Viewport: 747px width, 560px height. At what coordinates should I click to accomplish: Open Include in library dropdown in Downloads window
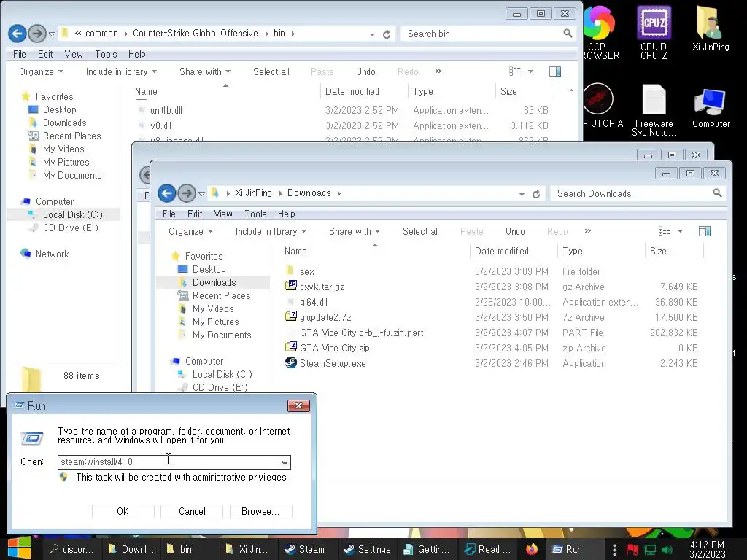point(270,231)
